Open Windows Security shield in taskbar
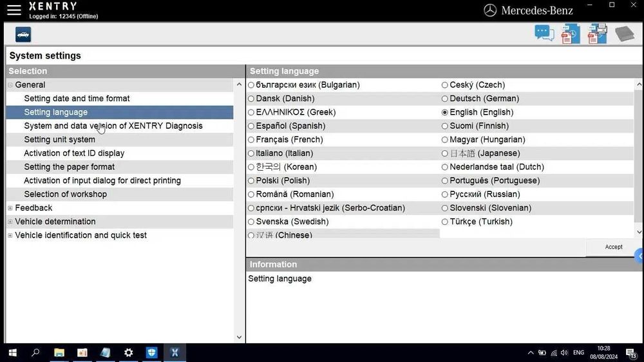 coord(151,352)
